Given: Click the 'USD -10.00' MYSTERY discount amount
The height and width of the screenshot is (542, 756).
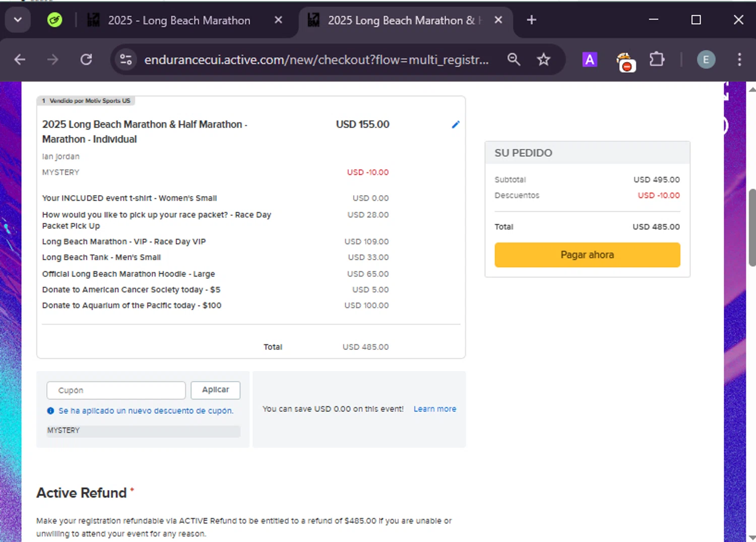Looking at the screenshot, I should coord(368,172).
